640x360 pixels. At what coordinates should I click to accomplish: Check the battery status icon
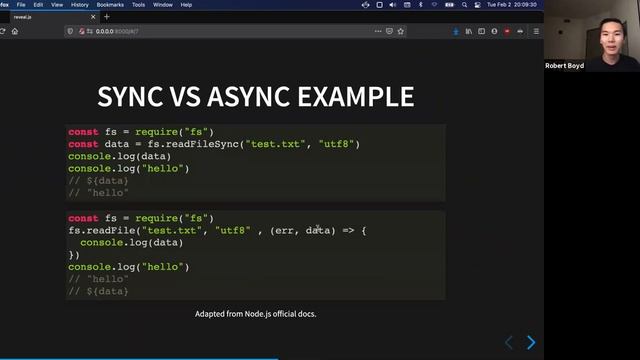point(449,5)
